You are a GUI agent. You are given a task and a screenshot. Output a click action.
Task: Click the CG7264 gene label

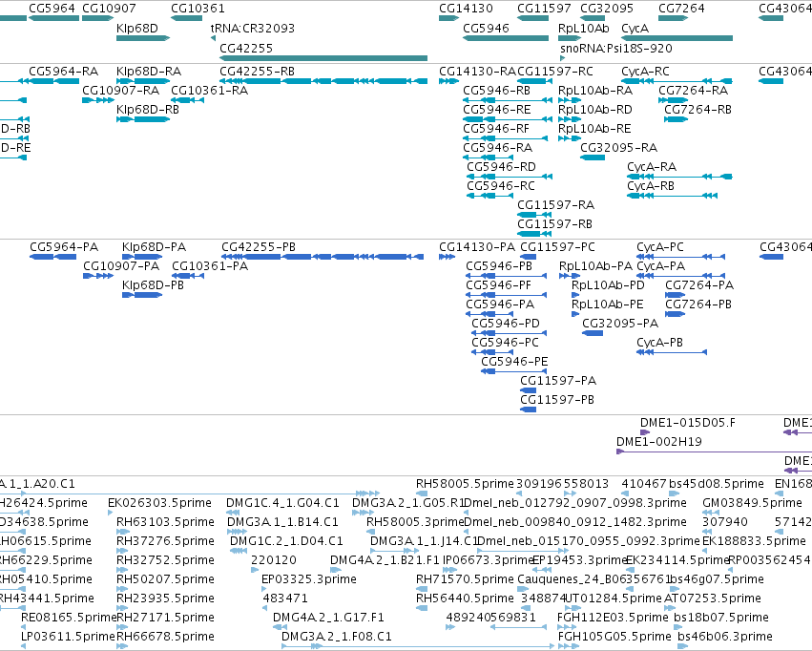coord(681,9)
